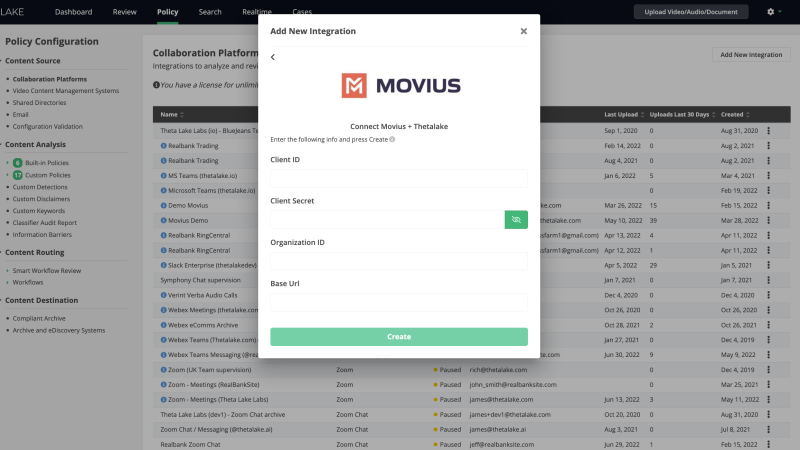The width and height of the screenshot is (800, 450).
Task: Open Configuration Validation
Action: tap(47, 126)
